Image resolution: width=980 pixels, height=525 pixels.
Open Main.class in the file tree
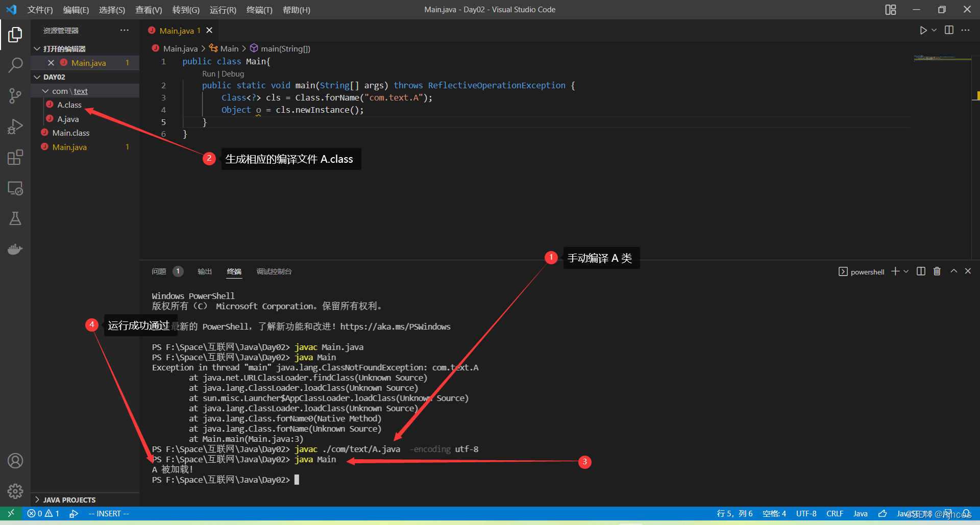(x=71, y=133)
